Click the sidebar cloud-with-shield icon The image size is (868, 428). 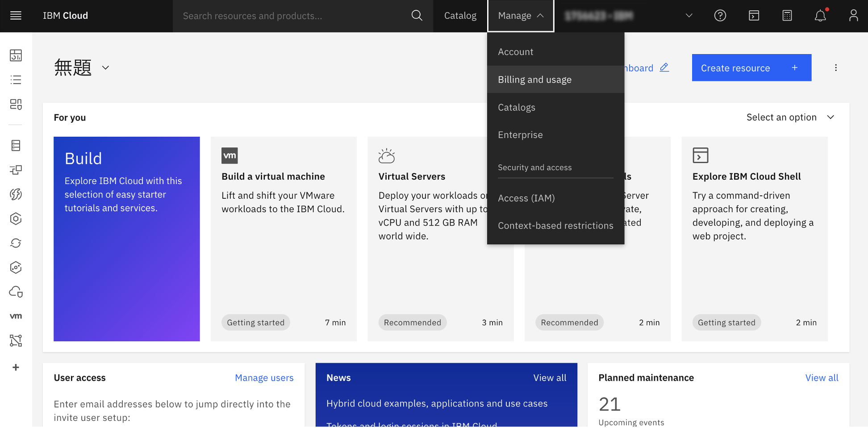click(16, 292)
